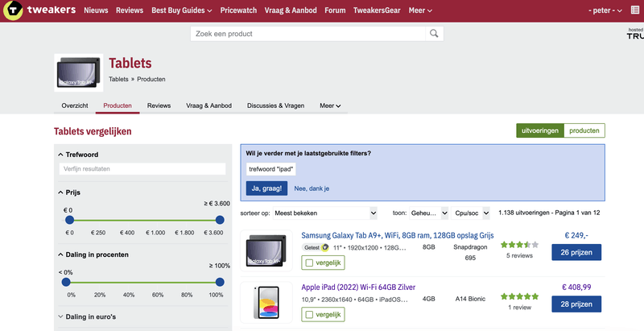
Task: Open the Samsung Galaxy Tab A9+ product link
Action: point(398,235)
